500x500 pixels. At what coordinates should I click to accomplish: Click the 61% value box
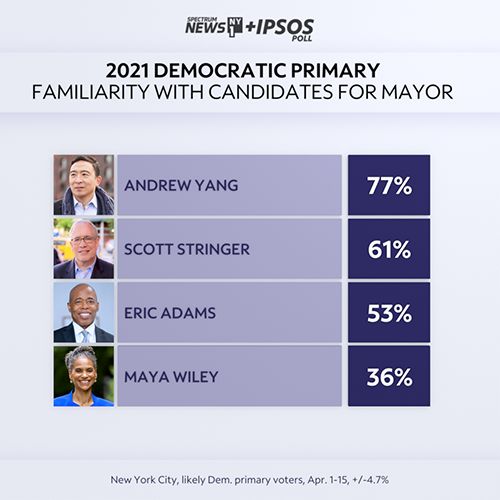click(x=389, y=249)
